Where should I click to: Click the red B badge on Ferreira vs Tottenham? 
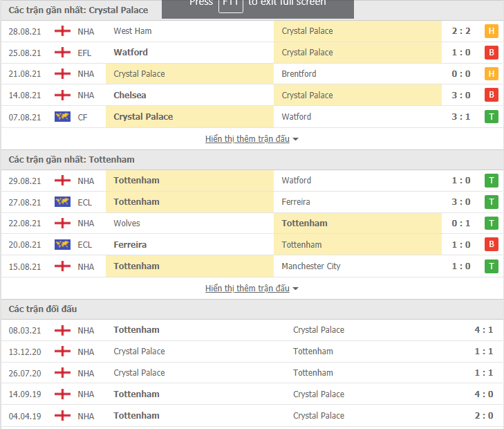[x=491, y=244]
